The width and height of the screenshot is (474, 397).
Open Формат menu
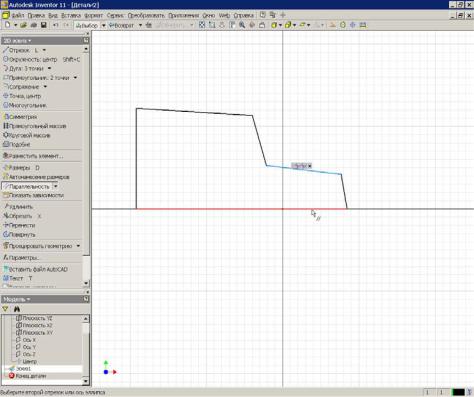tap(94, 15)
